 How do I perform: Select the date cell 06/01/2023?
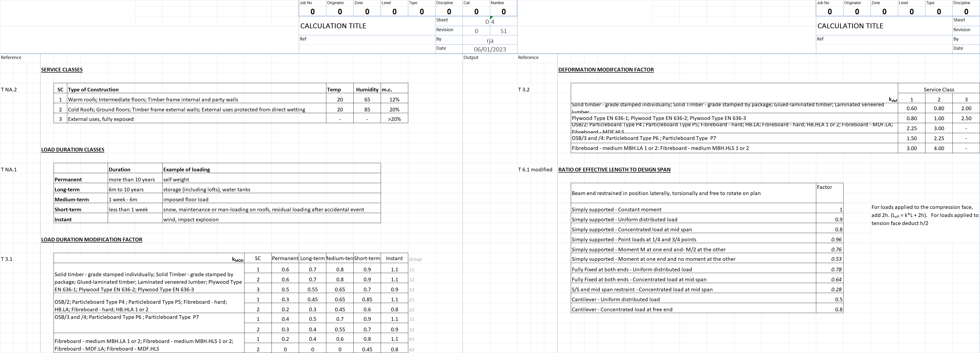[490, 49]
